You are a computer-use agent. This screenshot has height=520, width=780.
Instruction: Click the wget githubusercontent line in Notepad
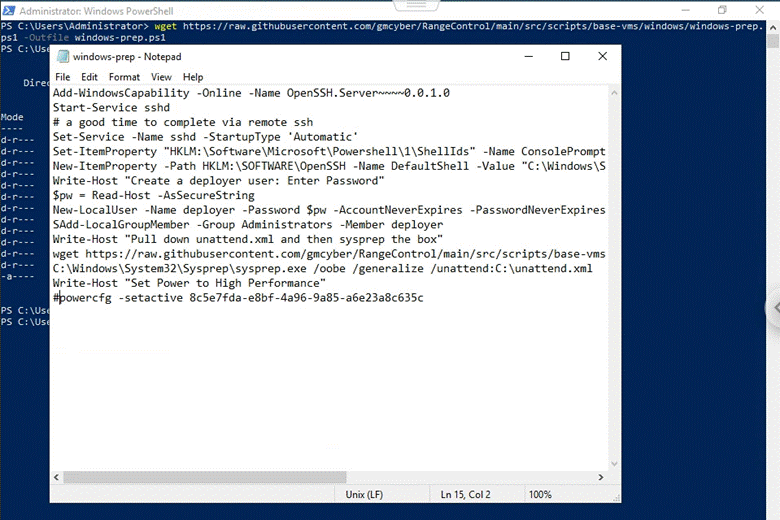coord(329,254)
